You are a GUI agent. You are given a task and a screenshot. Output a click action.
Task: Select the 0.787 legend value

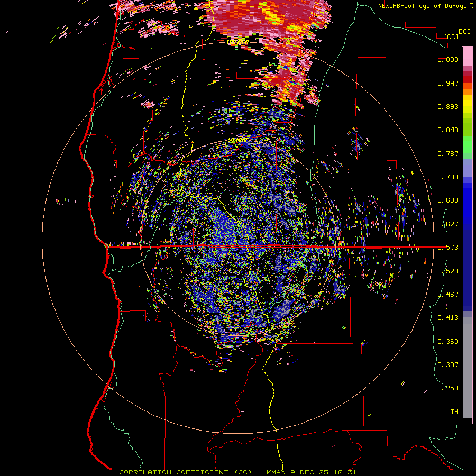click(448, 153)
